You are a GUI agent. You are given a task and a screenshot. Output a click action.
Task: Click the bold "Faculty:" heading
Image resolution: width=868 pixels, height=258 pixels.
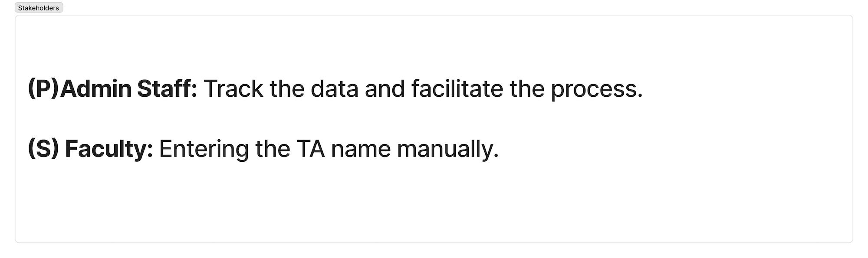coord(109,148)
